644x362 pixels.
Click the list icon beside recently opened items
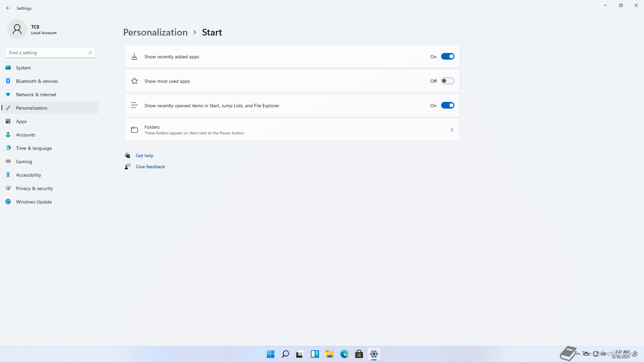134,105
